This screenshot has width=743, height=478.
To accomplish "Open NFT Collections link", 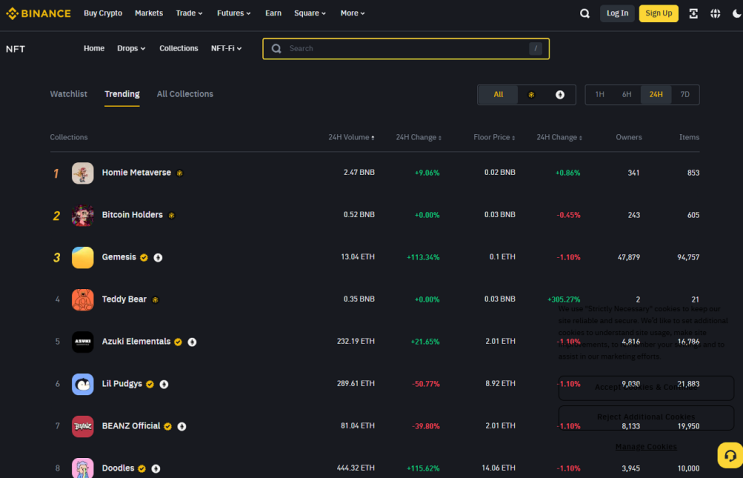I will pos(179,48).
